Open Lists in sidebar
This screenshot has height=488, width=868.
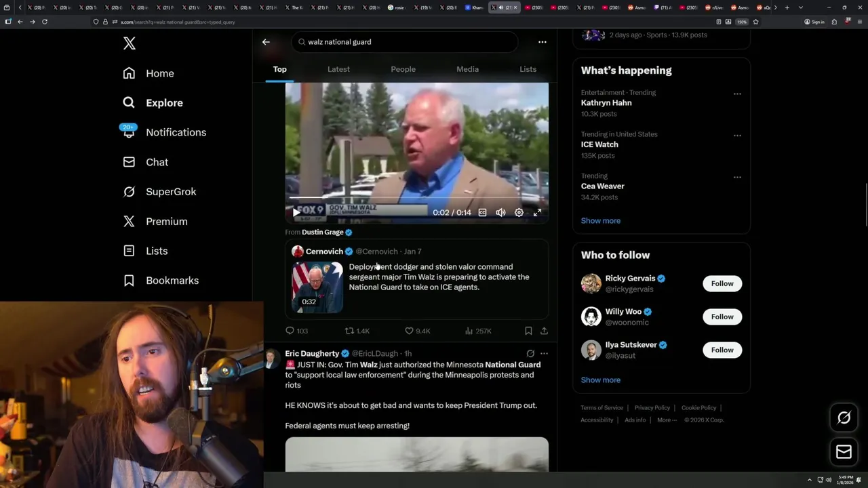(x=145, y=251)
